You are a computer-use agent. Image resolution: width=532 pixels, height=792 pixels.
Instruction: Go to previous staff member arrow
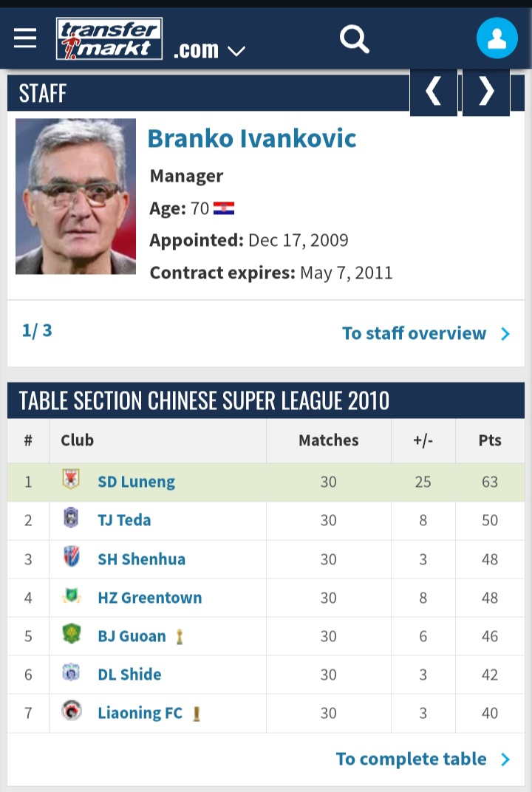[434, 92]
